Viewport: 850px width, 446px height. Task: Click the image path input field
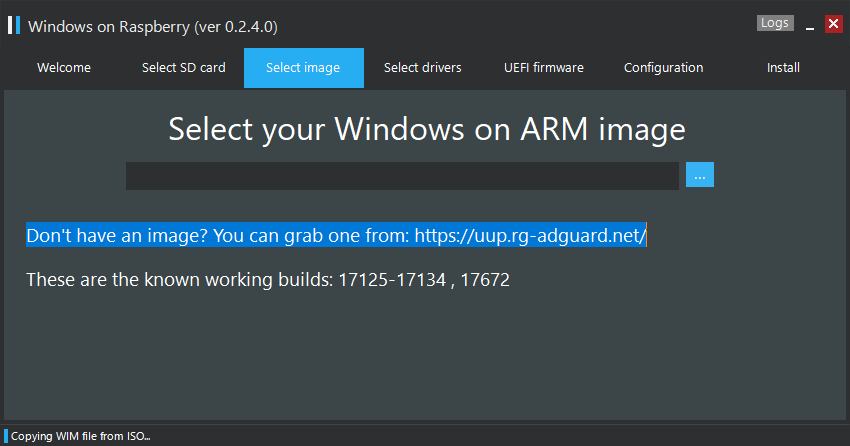(x=402, y=176)
